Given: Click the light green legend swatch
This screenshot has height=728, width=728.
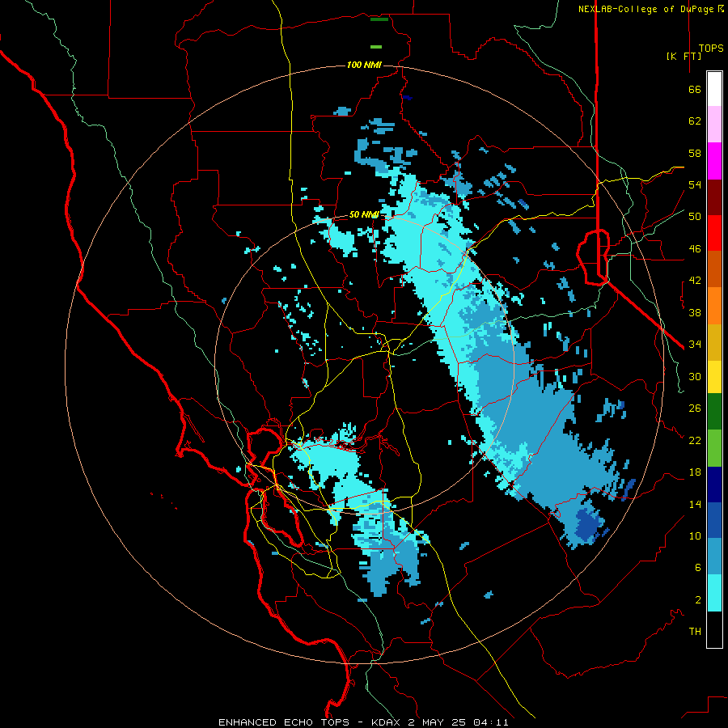Looking at the screenshot, I should tap(714, 448).
